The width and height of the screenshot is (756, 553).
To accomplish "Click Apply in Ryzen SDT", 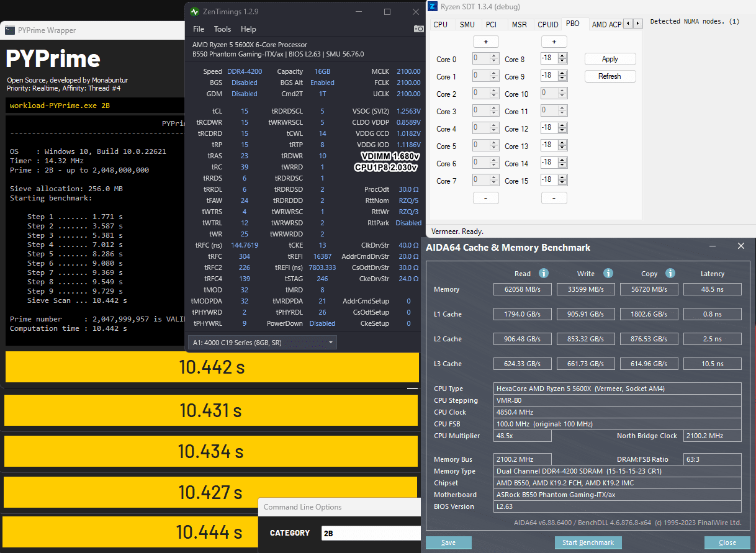I will click(x=610, y=59).
